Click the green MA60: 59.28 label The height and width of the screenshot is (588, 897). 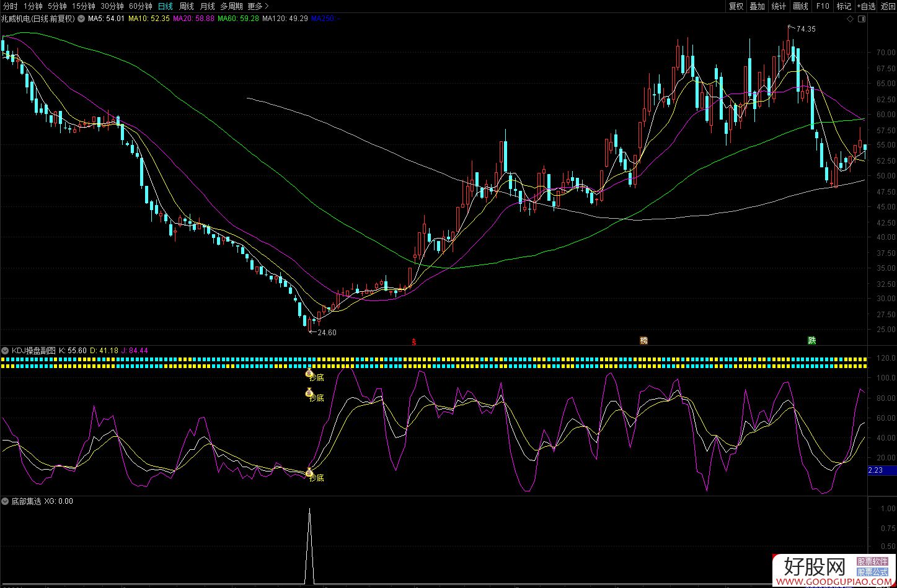coord(238,19)
